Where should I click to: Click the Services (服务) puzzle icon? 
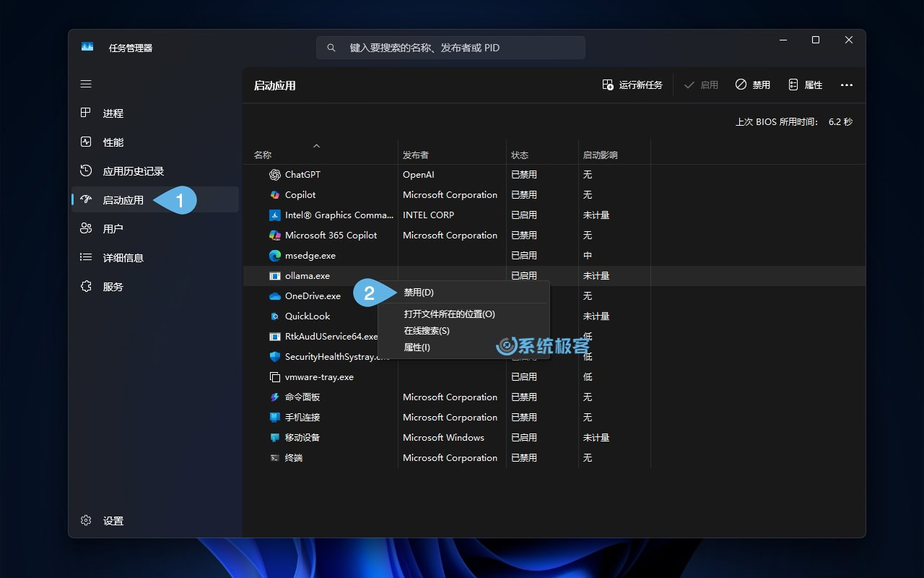(86, 286)
